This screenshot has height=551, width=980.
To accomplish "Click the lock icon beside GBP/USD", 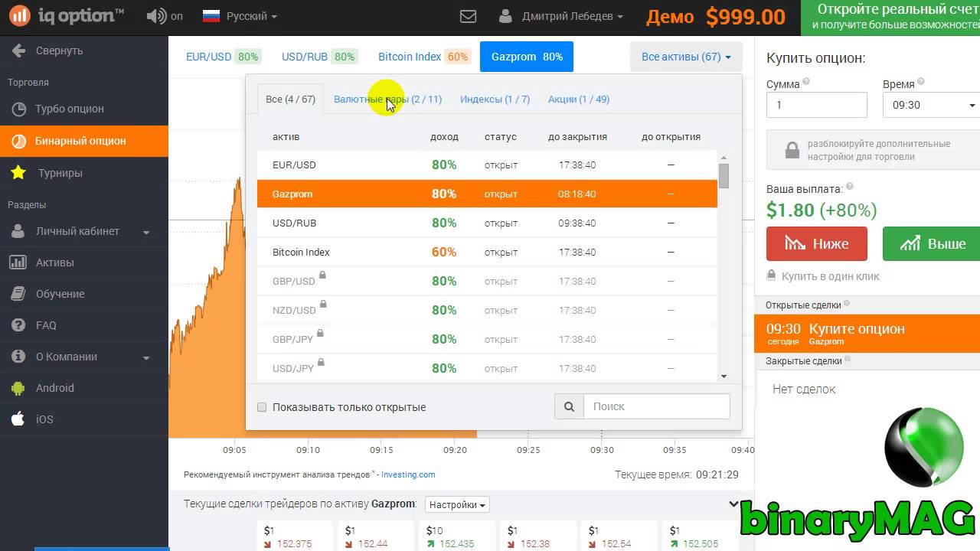I will click(x=322, y=275).
